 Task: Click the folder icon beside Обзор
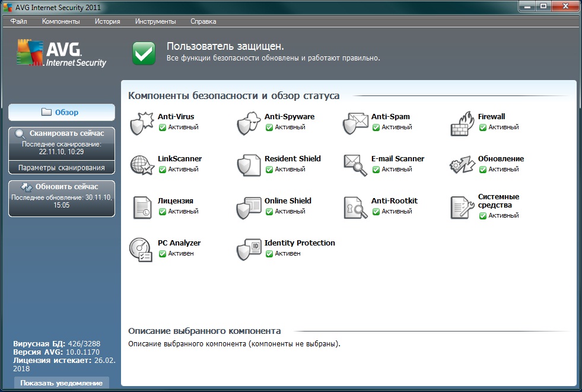[46, 112]
